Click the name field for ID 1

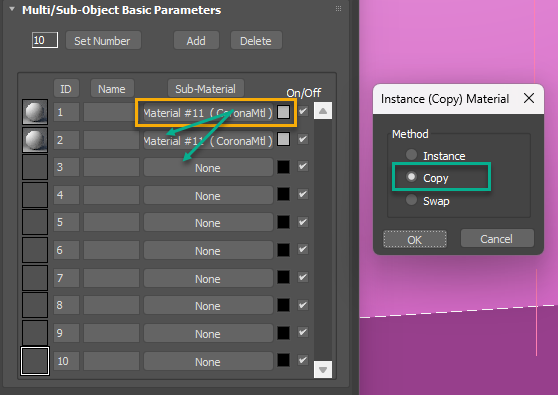coord(110,112)
